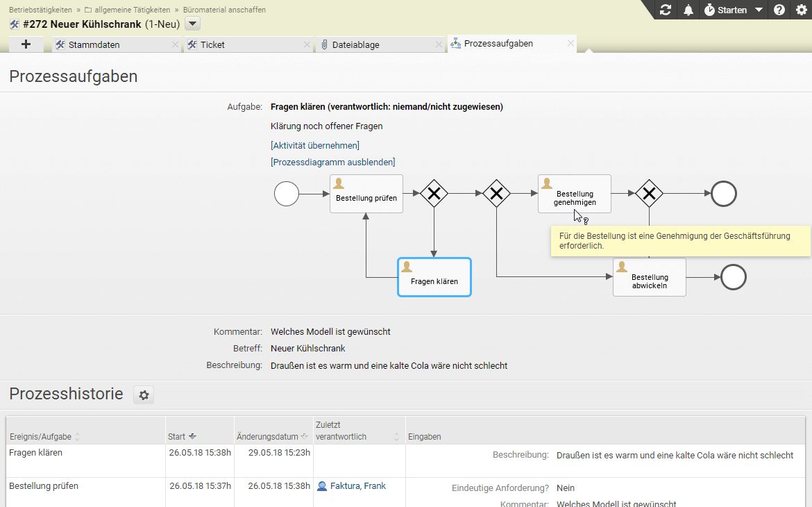Screen dimensions: 812x507
Task: Click Büromaterial anschaffen breadcrumb
Action: [x=224, y=10]
